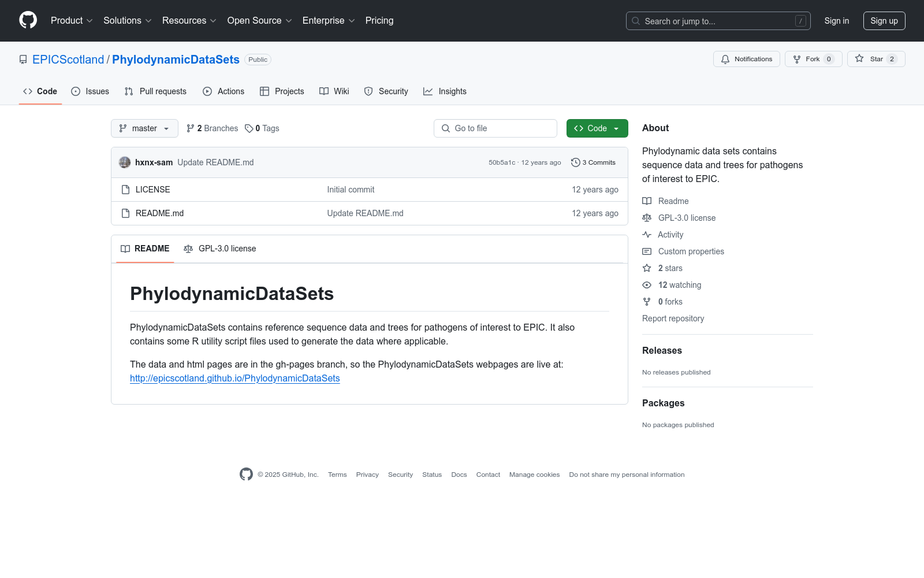Open the green Code dropdown button

pos(597,128)
